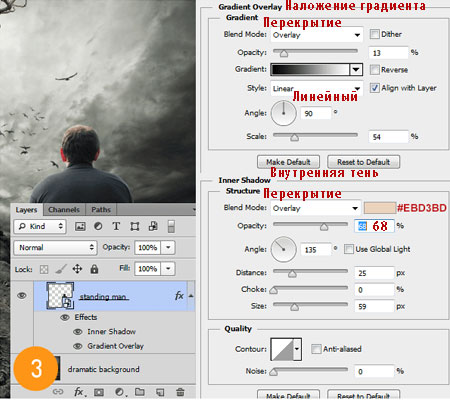Open the layer blend mode Normal dropdown
Screen dimensions: 450x400
55,248
